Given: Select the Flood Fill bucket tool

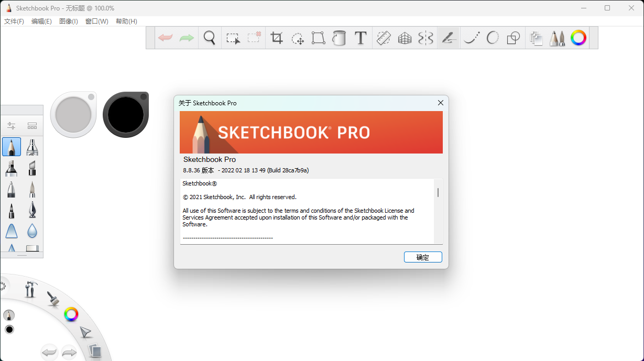Looking at the screenshot, I should (339, 38).
